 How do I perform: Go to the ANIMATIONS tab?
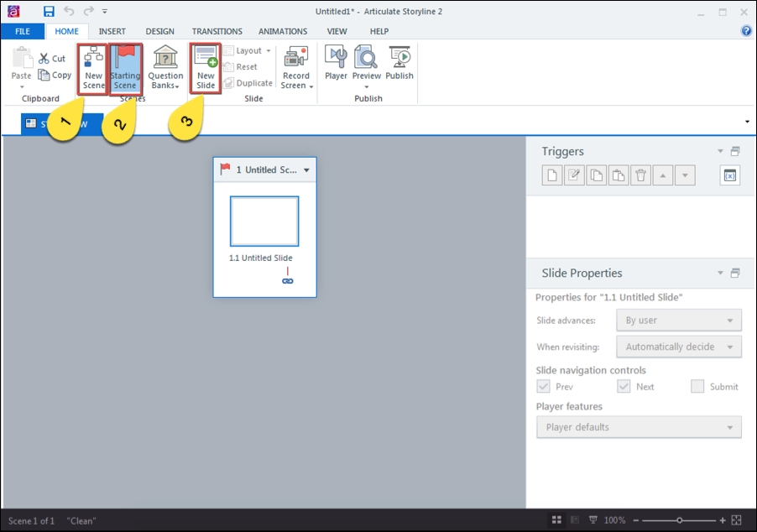283,31
